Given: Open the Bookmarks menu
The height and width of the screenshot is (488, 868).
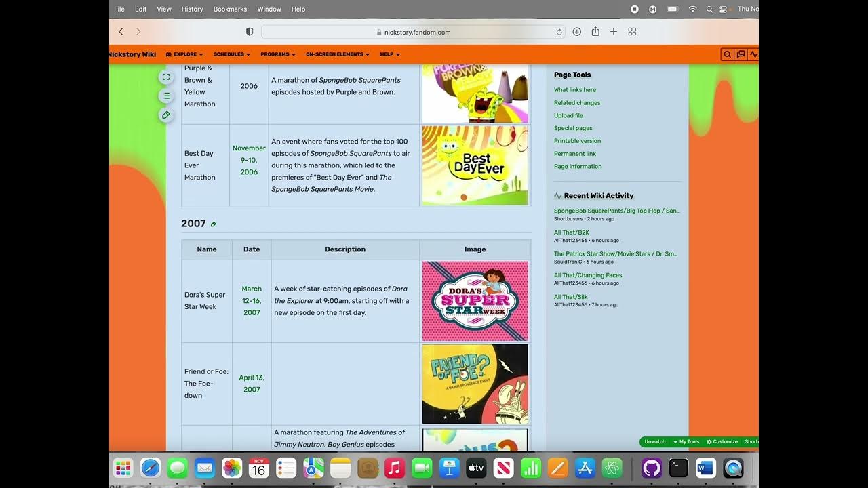Looking at the screenshot, I should 230,9.
